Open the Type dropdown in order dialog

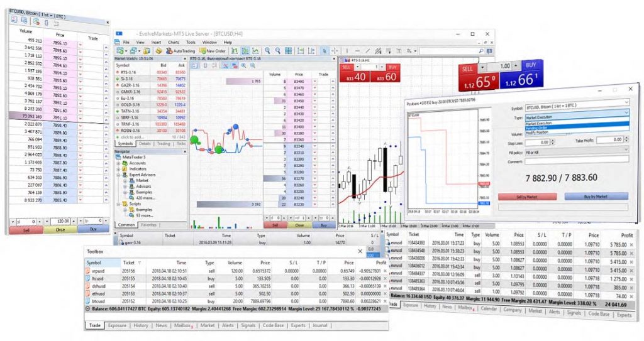click(x=626, y=112)
